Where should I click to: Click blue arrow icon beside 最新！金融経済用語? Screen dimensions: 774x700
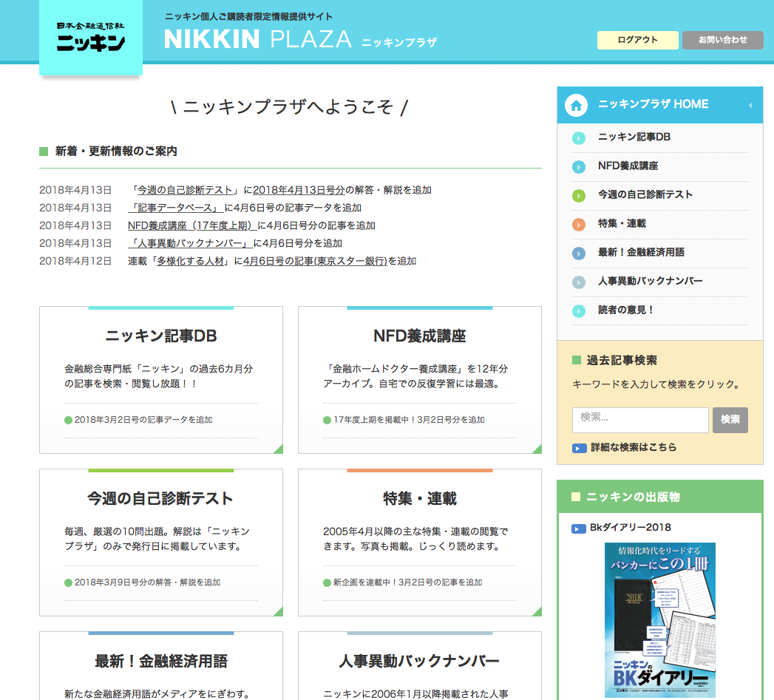coord(579,254)
